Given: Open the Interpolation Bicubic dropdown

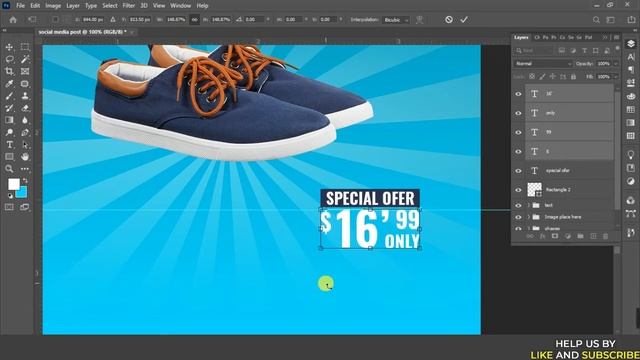Looking at the screenshot, I should click(396, 20).
